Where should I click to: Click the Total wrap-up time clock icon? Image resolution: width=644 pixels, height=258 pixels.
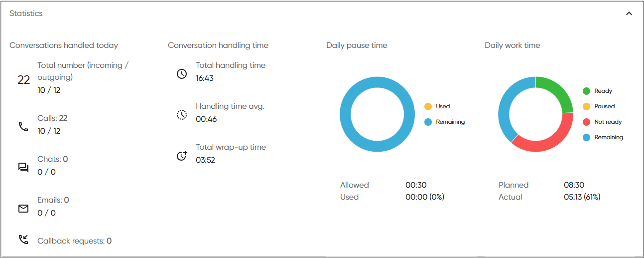182,156
